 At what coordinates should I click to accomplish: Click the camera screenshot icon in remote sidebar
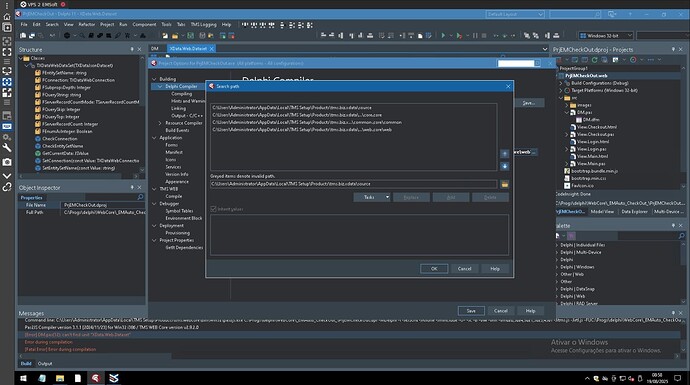tap(7, 162)
